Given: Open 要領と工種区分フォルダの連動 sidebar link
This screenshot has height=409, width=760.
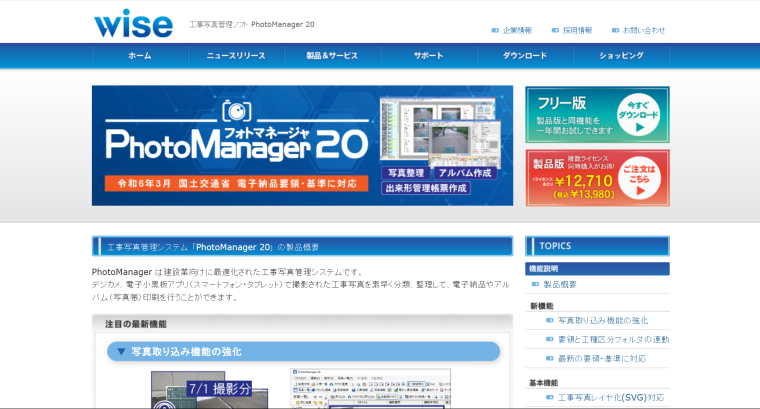Looking at the screenshot, I should point(613,339).
